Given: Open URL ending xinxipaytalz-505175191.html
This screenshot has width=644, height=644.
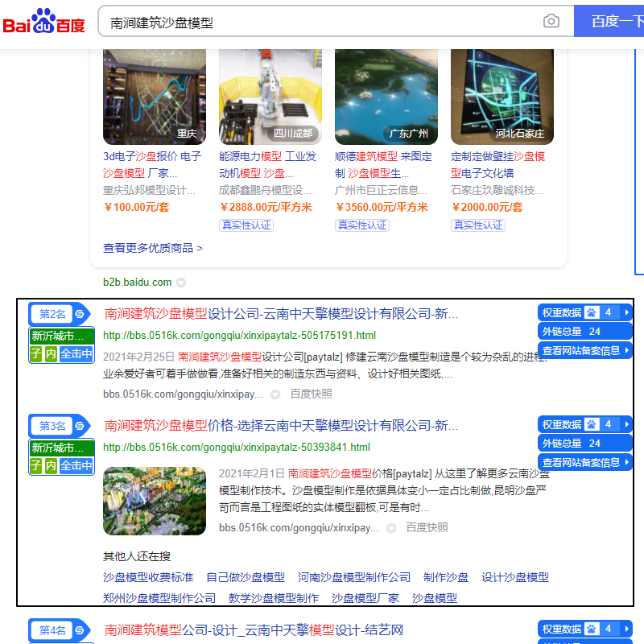Looking at the screenshot, I should pyautogui.click(x=239, y=336).
